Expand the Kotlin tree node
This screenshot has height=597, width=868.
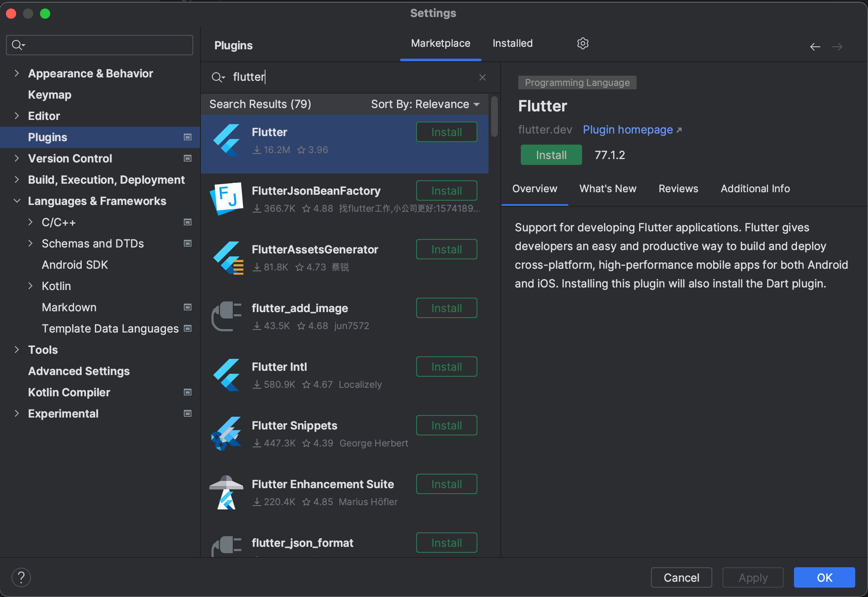coord(30,286)
